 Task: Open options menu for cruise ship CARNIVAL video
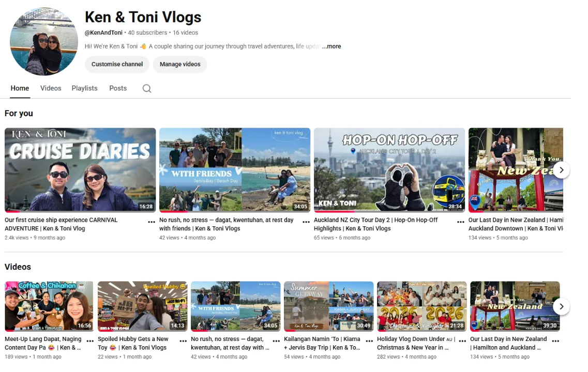pos(152,222)
